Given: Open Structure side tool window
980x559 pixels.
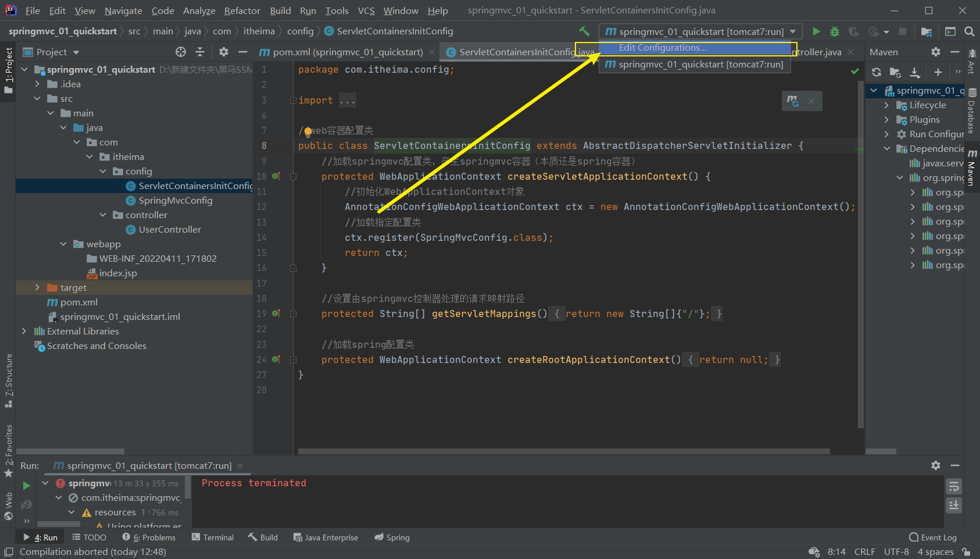Looking at the screenshot, I should 8,379.
